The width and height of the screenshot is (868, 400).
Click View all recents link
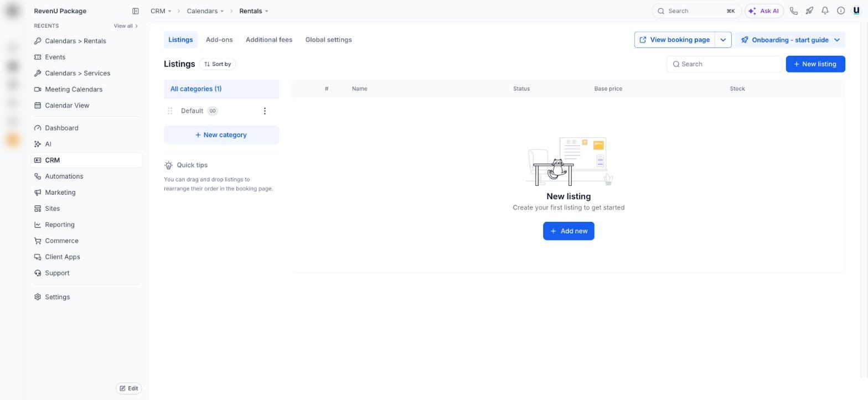pyautogui.click(x=126, y=26)
